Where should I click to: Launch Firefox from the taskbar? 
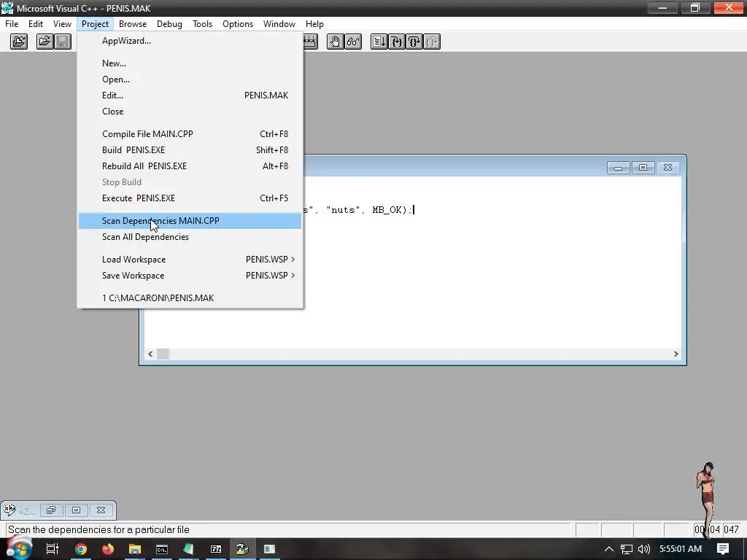108,549
